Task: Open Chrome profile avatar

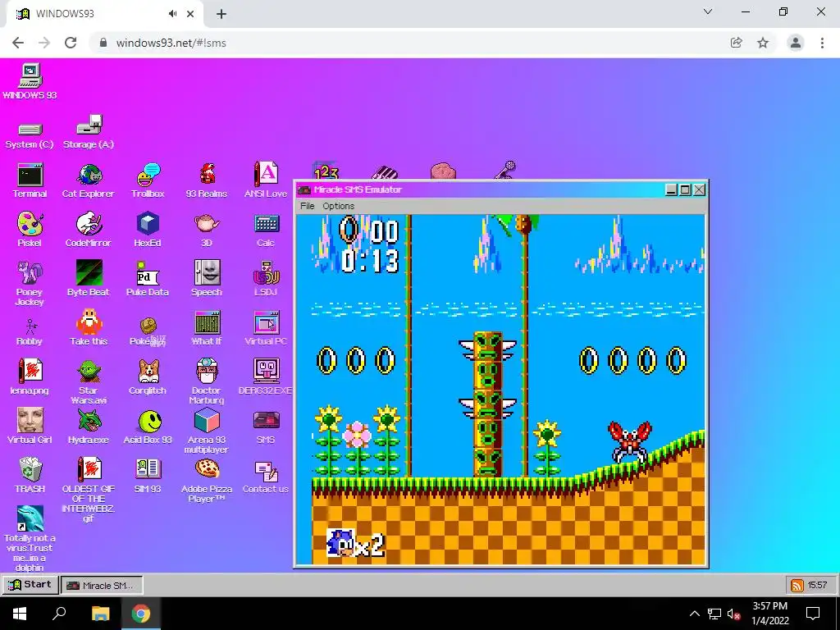Action: point(796,43)
